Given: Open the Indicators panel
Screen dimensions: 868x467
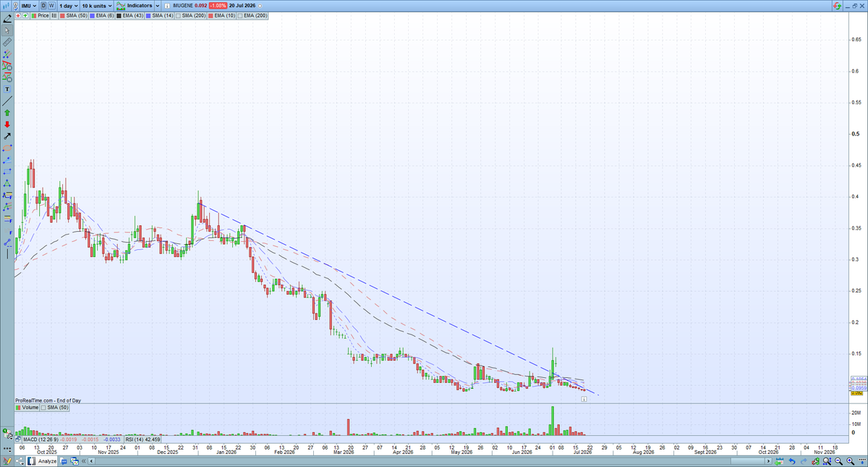Looking at the screenshot, I should (134, 6).
